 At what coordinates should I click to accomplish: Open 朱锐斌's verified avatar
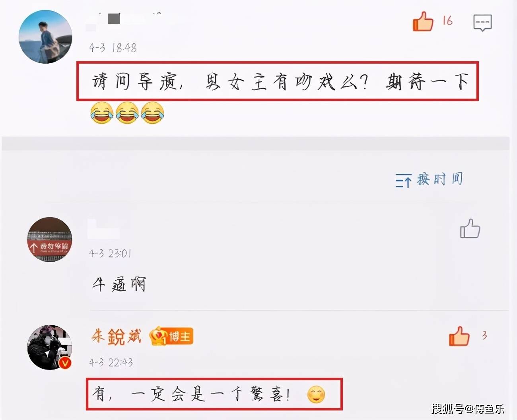click(x=50, y=347)
